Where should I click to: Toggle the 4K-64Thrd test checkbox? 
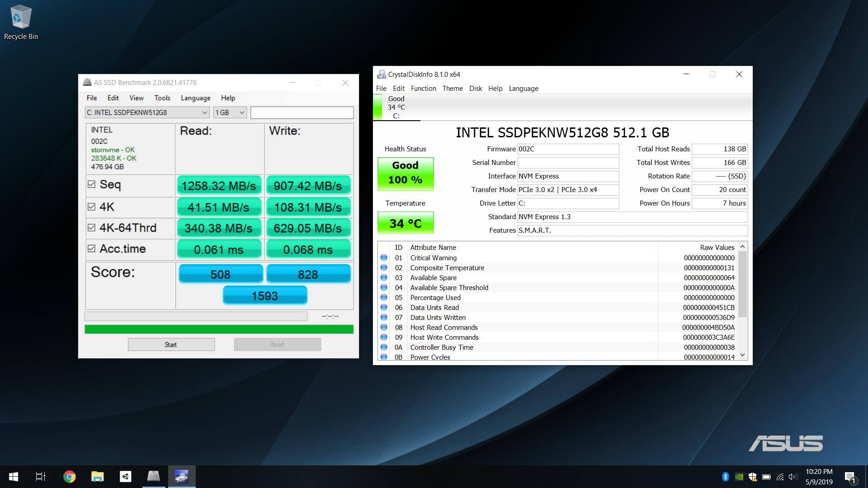91,228
